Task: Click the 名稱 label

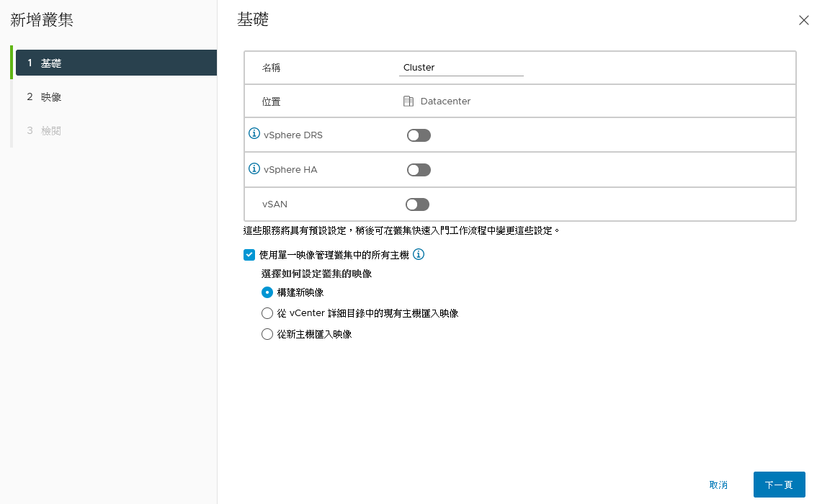Action: 271,68
